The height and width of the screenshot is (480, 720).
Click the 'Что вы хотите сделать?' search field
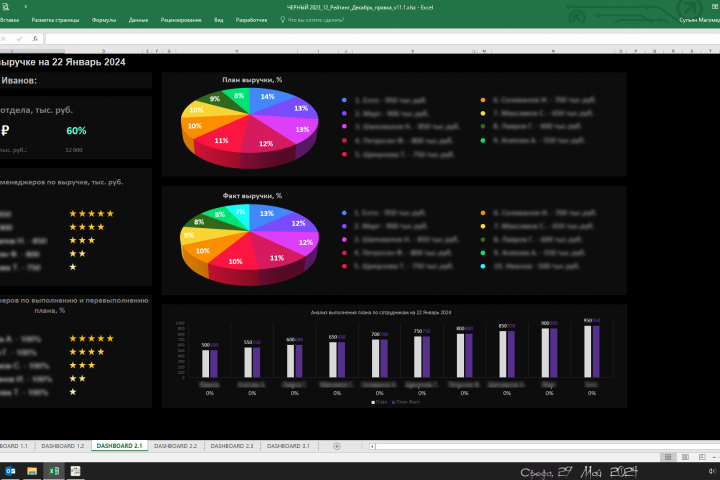pos(315,20)
